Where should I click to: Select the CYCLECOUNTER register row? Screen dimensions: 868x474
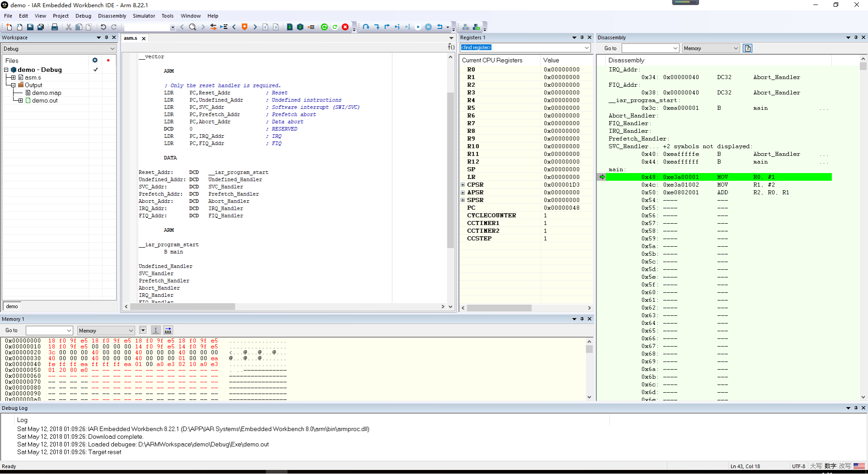coord(526,216)
